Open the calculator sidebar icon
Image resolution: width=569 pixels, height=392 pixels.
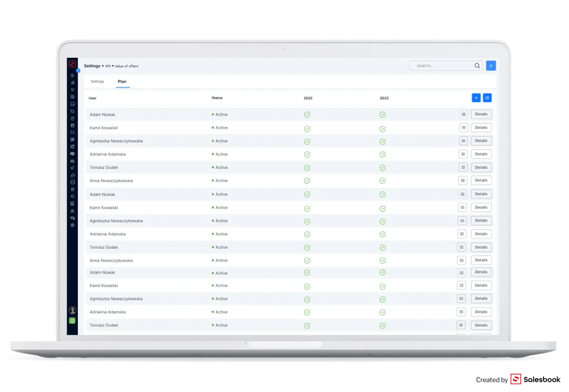(72, 203)
